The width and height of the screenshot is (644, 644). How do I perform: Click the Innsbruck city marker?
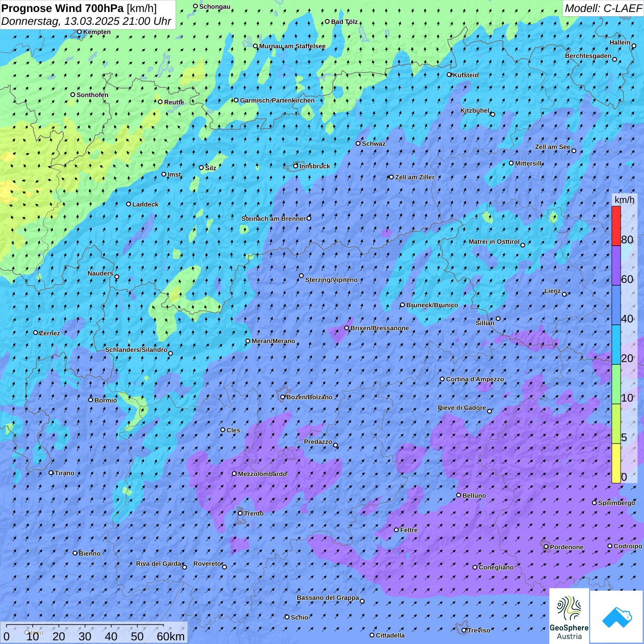coord(296,166)
